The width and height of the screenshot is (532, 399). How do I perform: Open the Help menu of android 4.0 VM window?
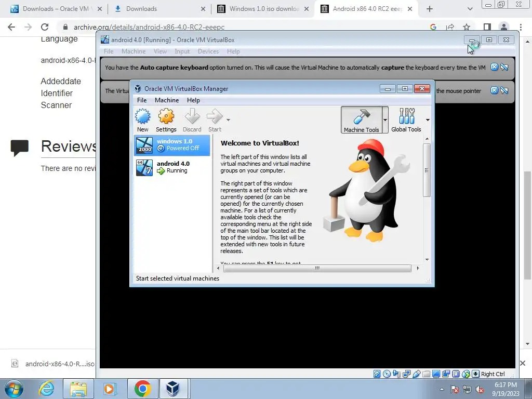[x=233, y=51]
